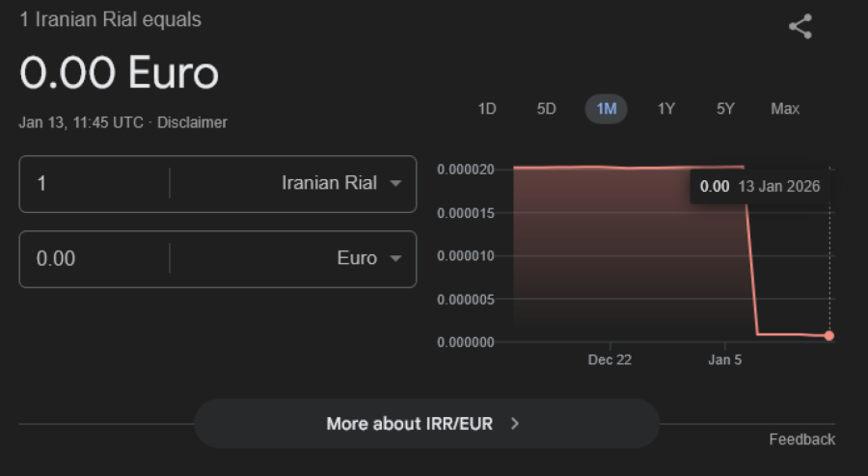This screenshot has height=476, width=868.
Task: Select the 5D chart range
Action: (546, 109)
